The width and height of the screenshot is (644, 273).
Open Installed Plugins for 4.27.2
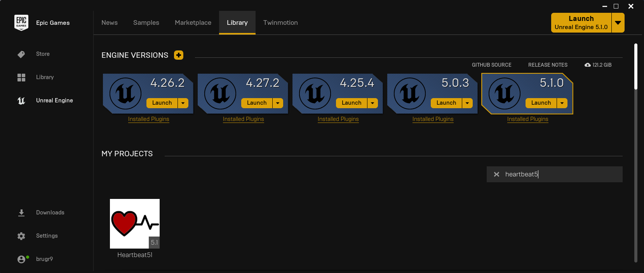244,119
